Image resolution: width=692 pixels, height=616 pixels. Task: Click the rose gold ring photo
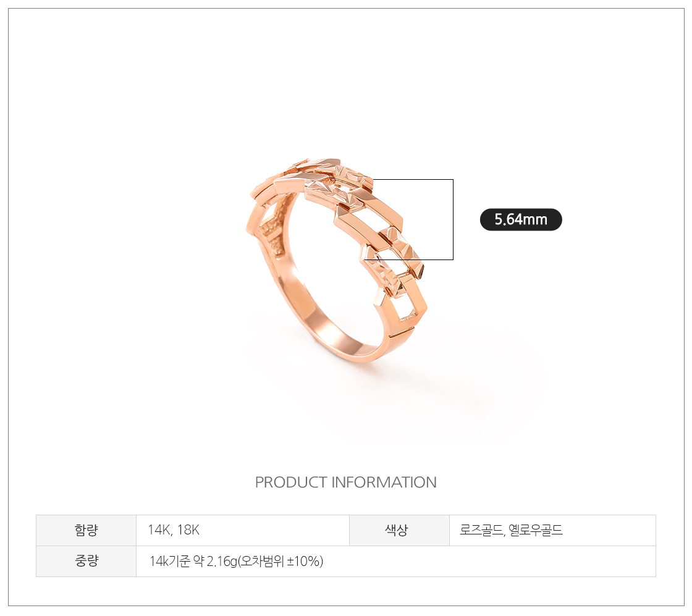337,260
